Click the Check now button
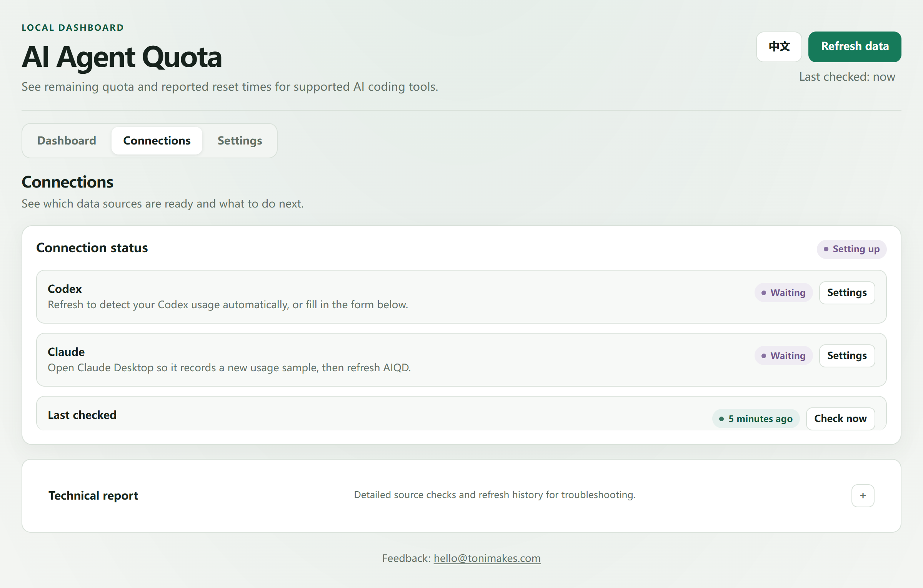 pos(840,419)
